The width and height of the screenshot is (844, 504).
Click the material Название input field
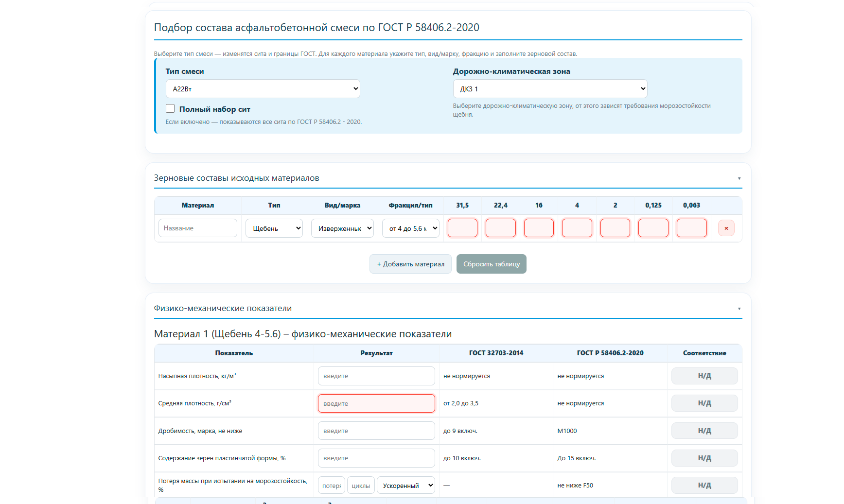click(198, 228)
